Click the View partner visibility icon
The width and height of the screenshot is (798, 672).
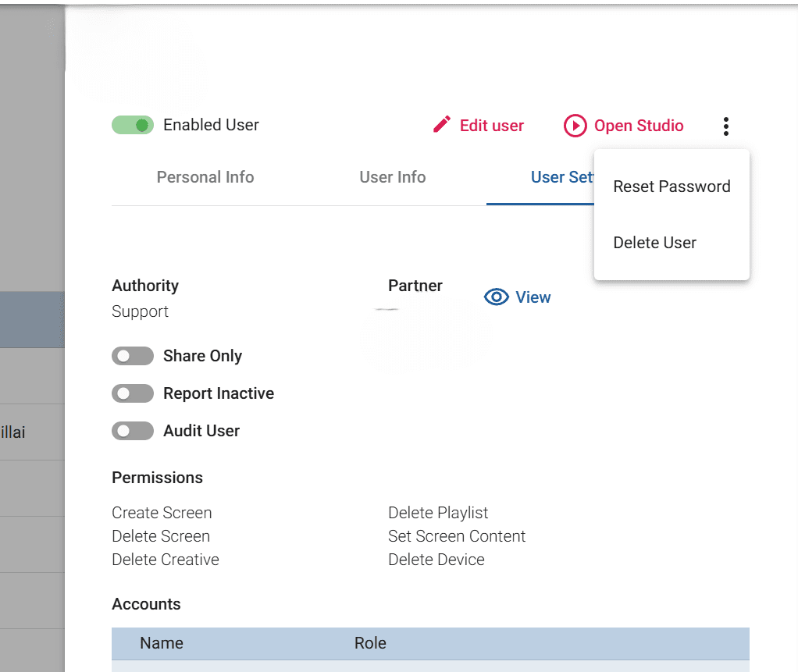coord(497,297)
